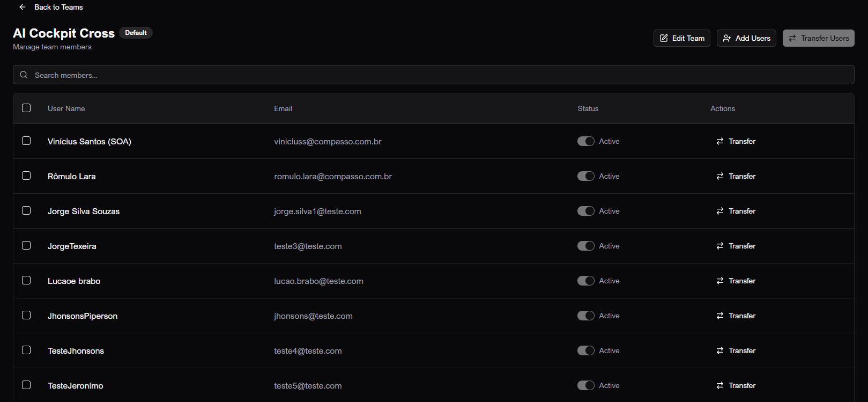Viewport: 868px width, 402px height.
Task: Click the back arrow icon beside Back to Teams
Action: [x=22, y=7]
